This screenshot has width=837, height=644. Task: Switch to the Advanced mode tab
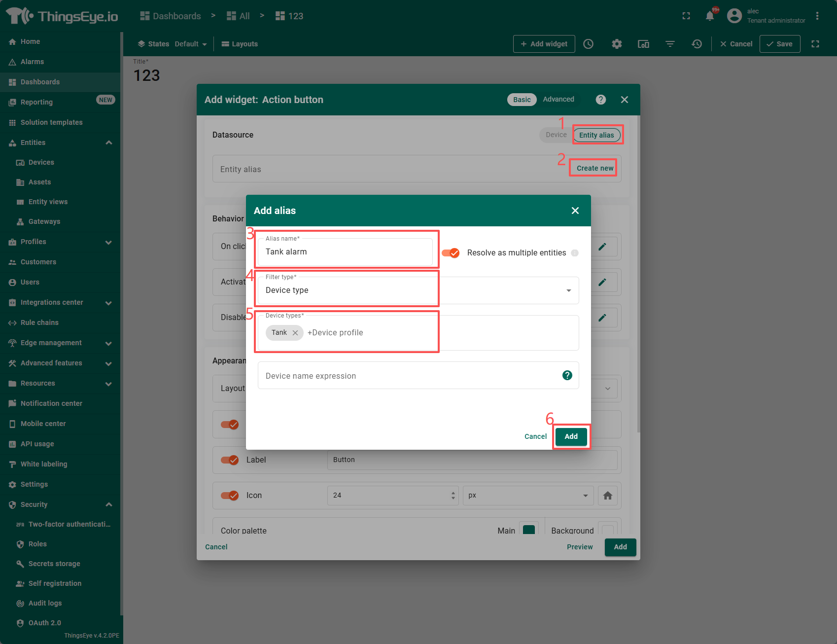[558, 99]
